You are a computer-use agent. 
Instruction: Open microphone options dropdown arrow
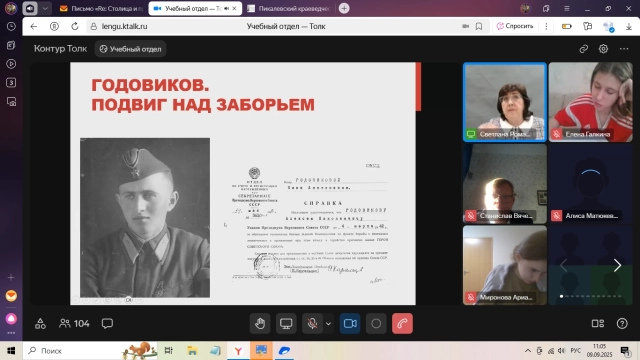pyautogui.click(x=328, y=324)
